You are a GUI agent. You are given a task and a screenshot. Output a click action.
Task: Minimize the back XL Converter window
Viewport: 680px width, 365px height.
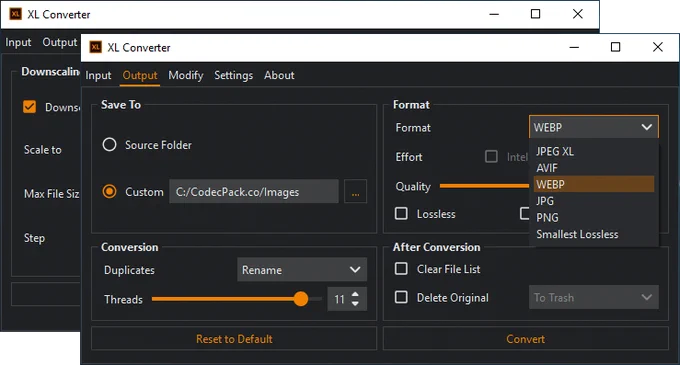pos(494,14)
